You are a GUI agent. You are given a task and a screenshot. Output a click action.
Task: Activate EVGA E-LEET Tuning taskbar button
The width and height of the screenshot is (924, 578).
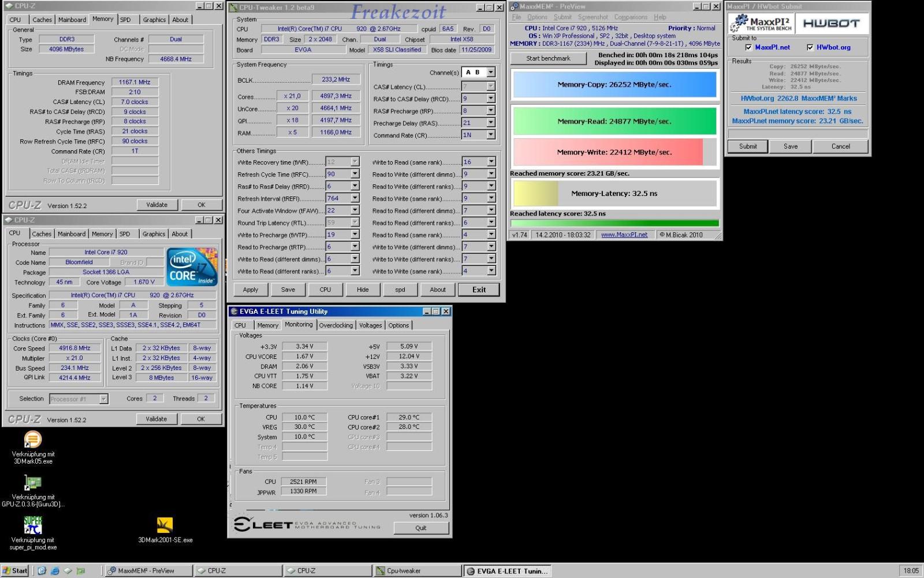tap(506, 570)
